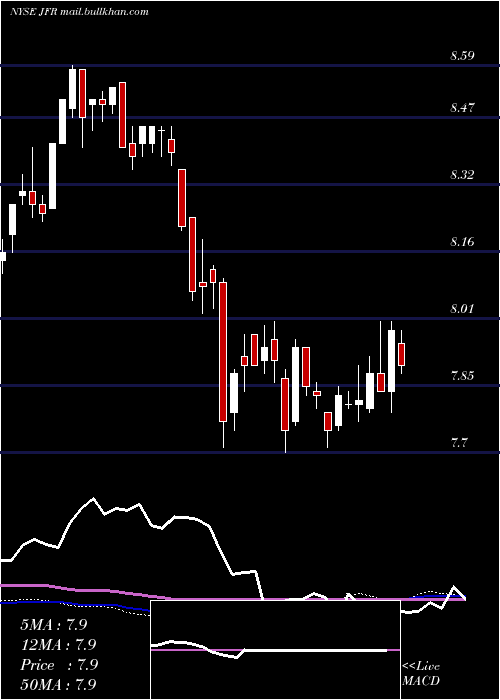Click the 'NYSE JFR mail.bullkhan.com' title text
Viewport: 500px width, 700px height.
pyautogui.click(x=79, y=12)
